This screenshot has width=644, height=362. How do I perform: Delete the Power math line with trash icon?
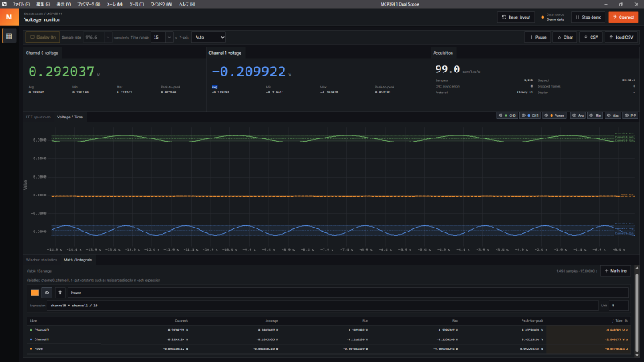[60, 293]
